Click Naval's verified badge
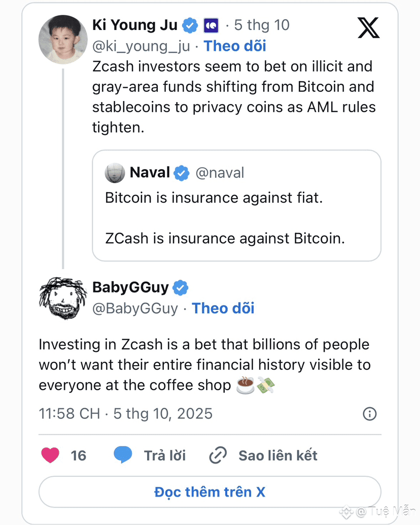This screenshot has height=525, width=420. 182,173
